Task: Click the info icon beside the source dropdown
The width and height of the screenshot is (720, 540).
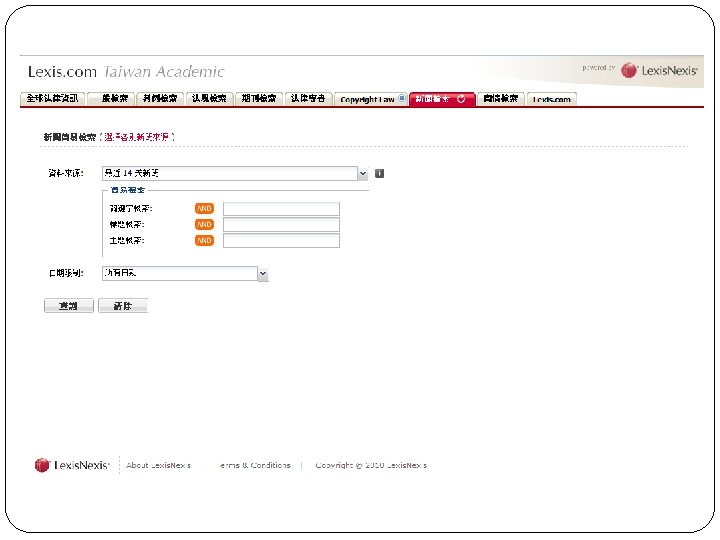Action: coord(379,173)
